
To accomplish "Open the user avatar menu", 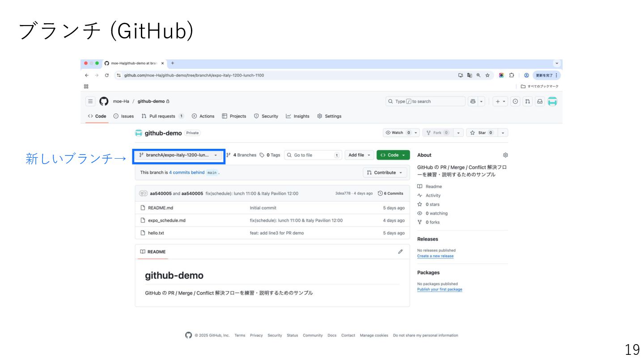I will (x=552, y=101).
